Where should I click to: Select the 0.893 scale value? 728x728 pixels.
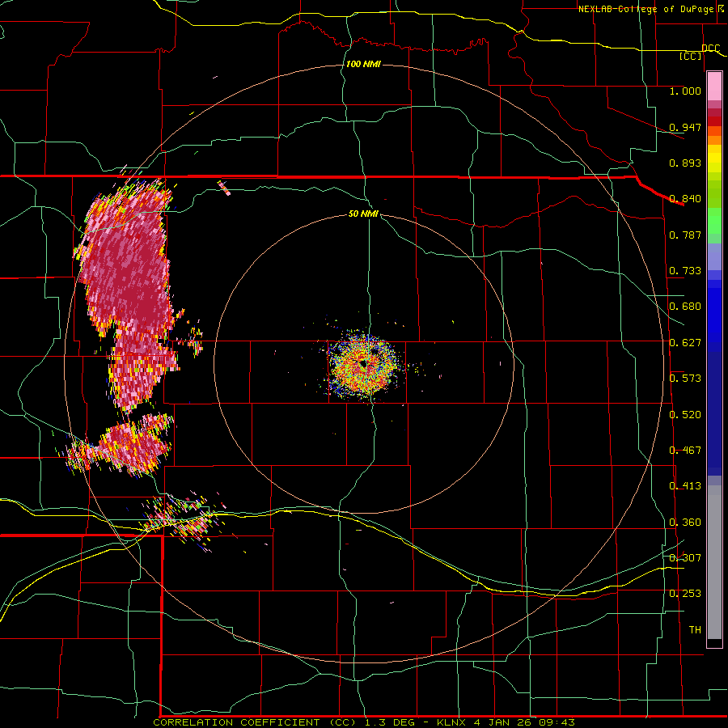coord(685,163)
